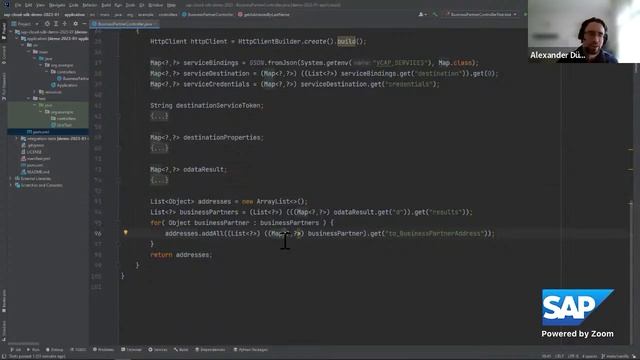
Task: Hide the Project panel with minus icon
Action: tap(84, 24)
